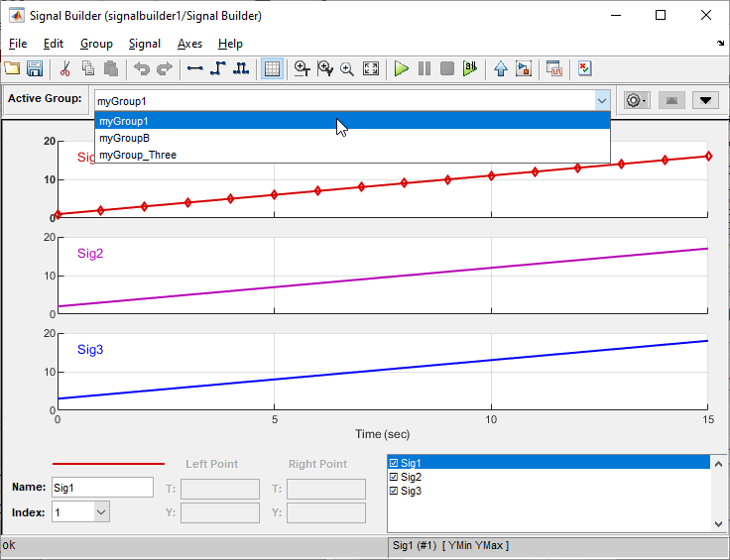Toggle Sig3 checkbox in the signal list
Screen dimensions: 730x560
(x=394, y=491)
